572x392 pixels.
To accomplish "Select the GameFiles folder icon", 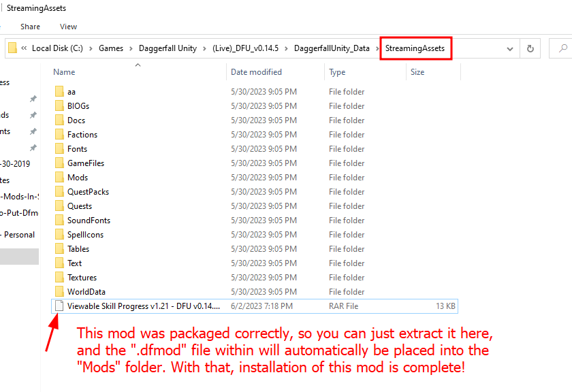I will (59, 163).
